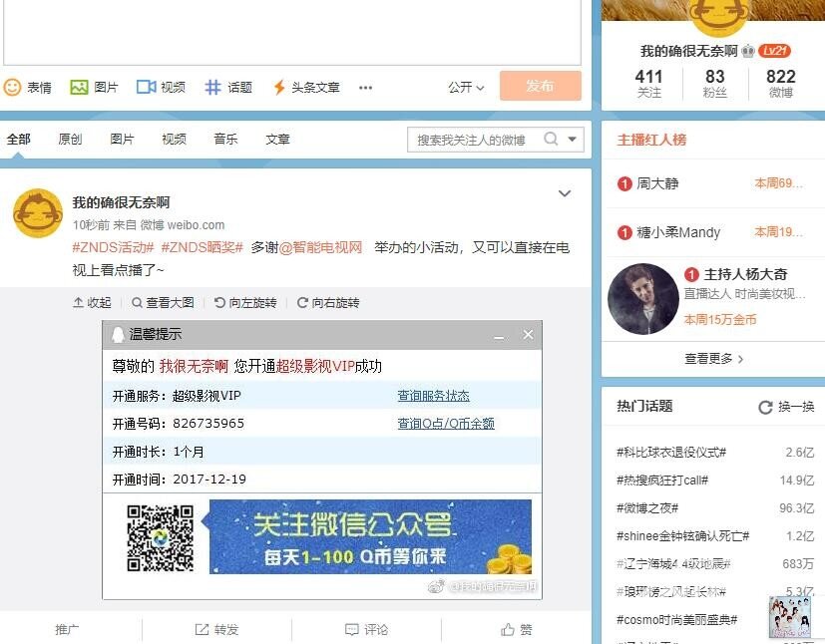This screenshot has height=644, width=825.
Task: Open the 10秒前 timestamp link
Action: click(91, 225)
